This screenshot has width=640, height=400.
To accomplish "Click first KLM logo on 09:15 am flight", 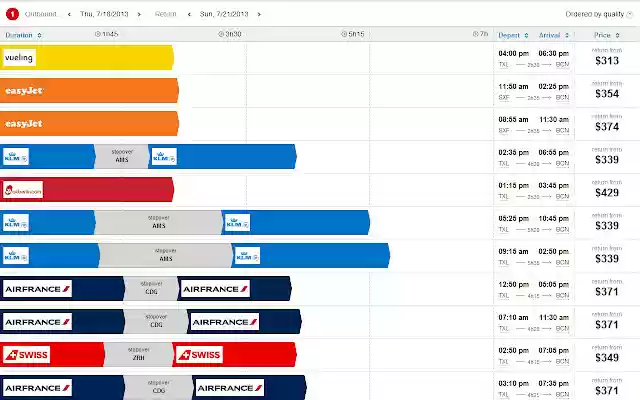I will (x=16, y=256).
